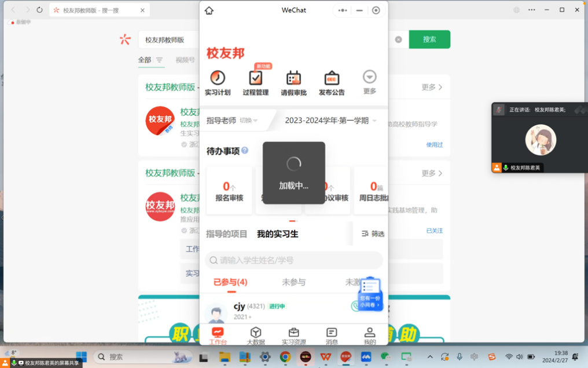
Task: Switch to the 视频号 results tab
Action: coord(185,60)
